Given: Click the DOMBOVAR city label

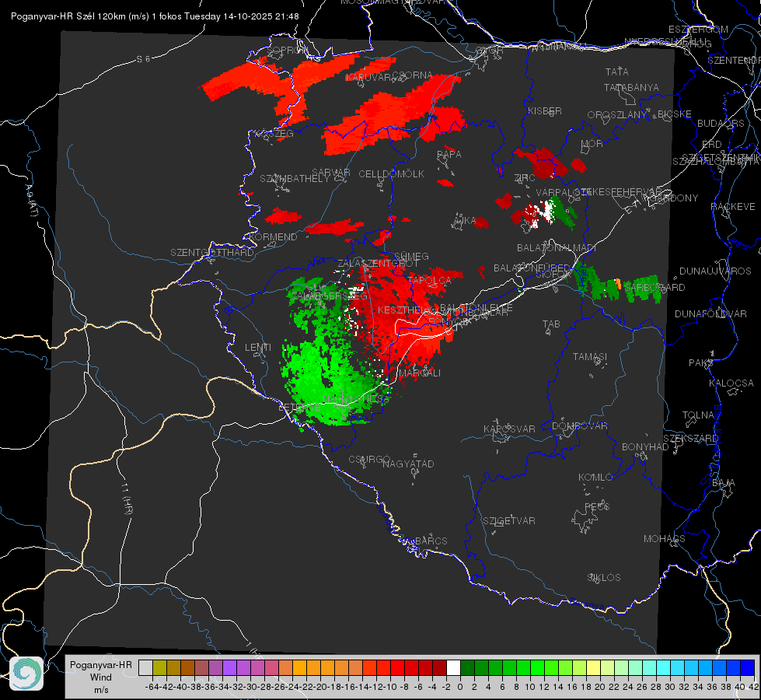Looking at the screenshot, I should (x=579, y=426).
